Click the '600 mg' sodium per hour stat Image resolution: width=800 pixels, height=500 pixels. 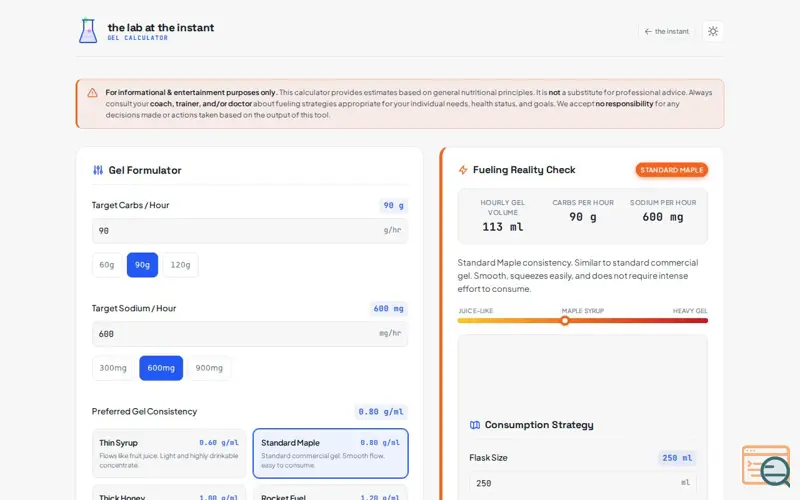(663, 217)
